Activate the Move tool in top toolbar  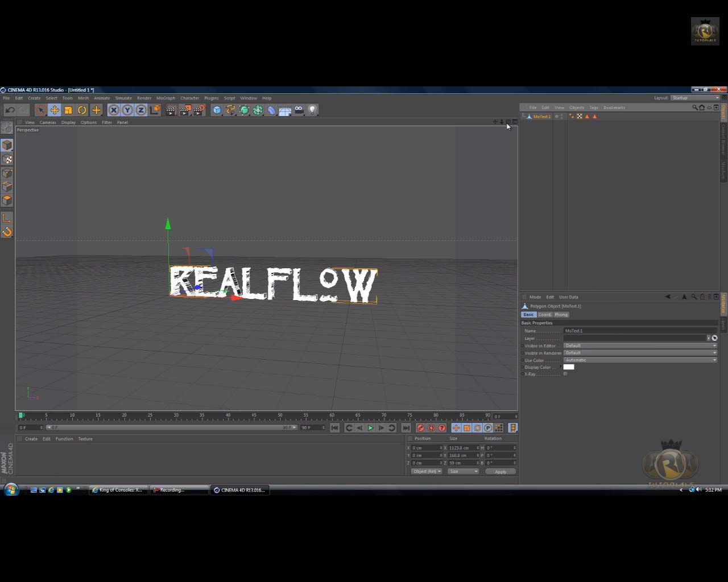point(55,110)
